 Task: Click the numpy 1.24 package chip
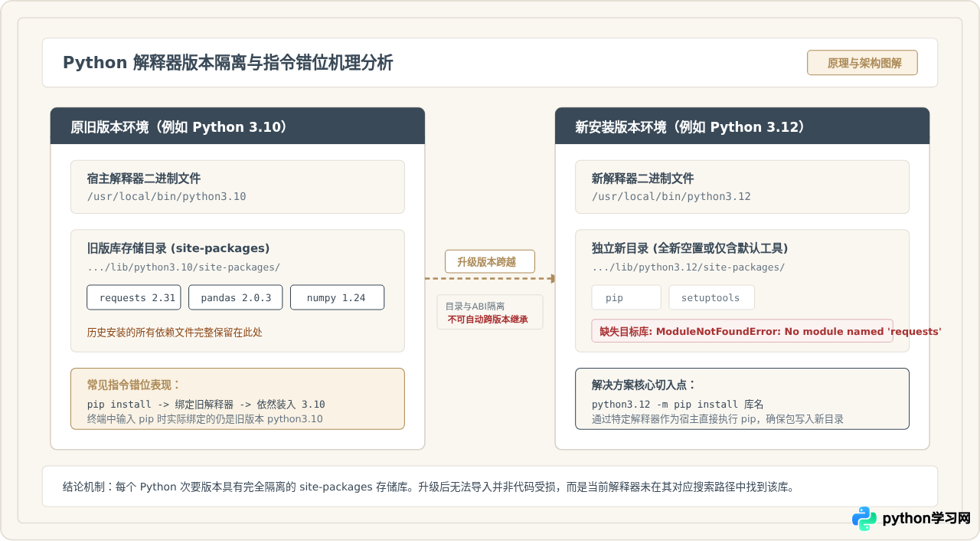pos(337,297)
